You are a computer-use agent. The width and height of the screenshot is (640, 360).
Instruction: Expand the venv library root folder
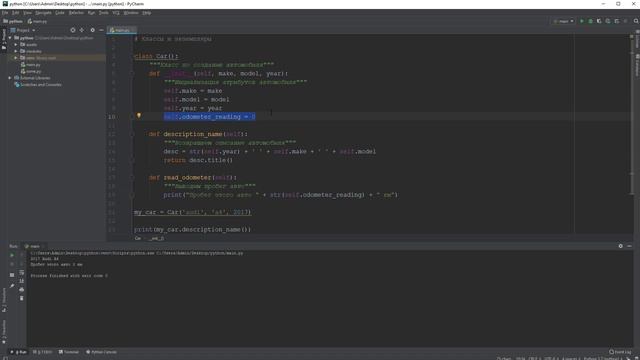coord(16,58)
